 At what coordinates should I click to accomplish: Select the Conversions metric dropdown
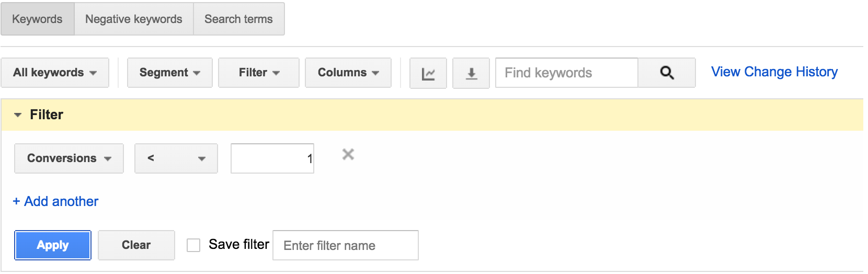pos(69,158)
